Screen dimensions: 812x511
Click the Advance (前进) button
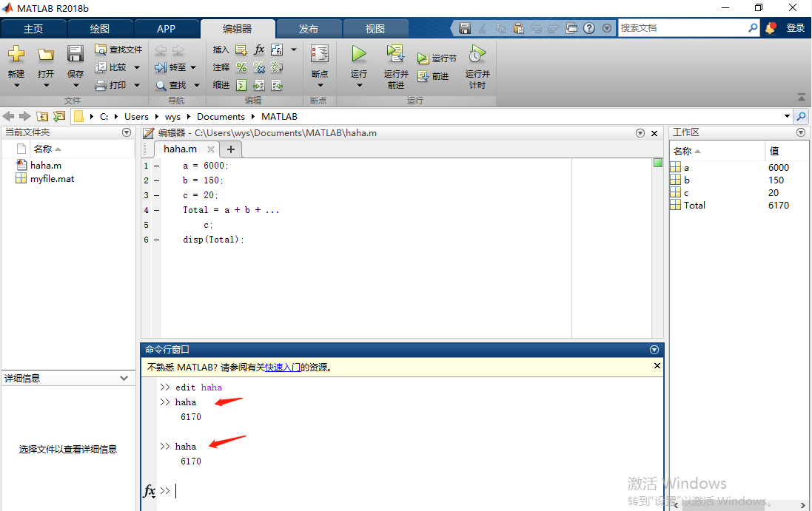[x=434, y=76]
